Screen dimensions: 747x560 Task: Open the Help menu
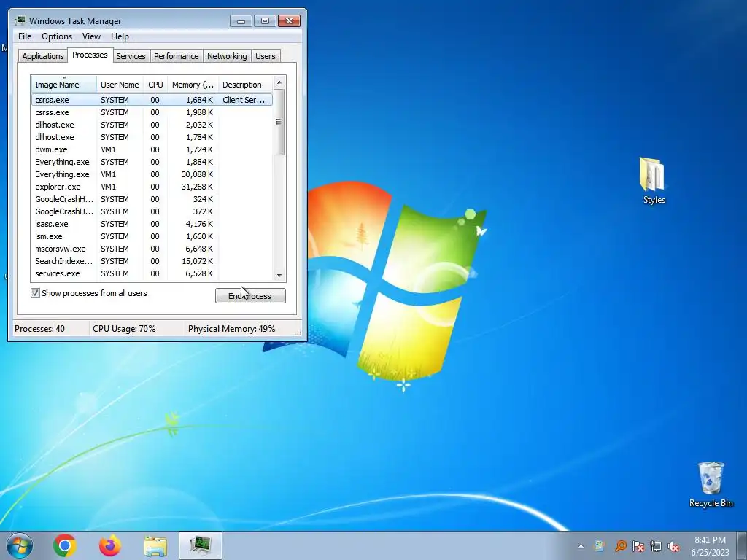pos(120,36)
